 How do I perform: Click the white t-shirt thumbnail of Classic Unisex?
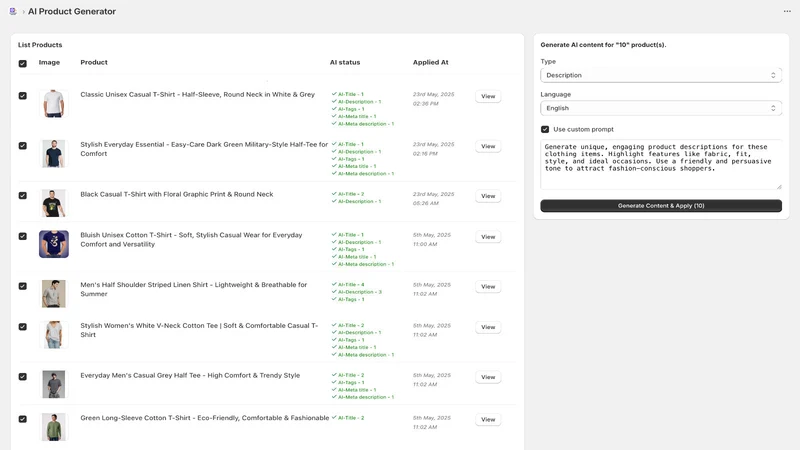tap(54, 104)
